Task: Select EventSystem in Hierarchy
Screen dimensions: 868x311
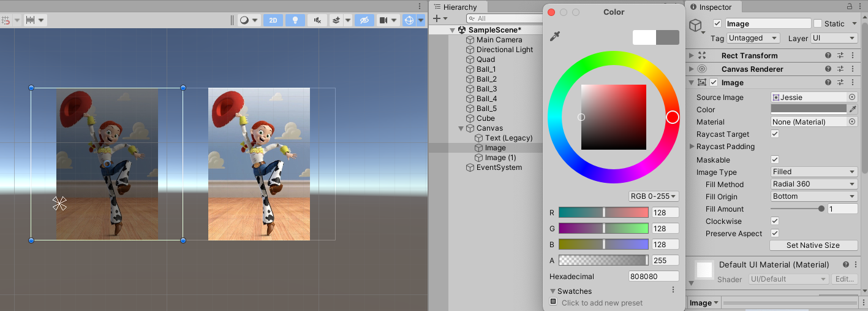Action: pos(499,167)
